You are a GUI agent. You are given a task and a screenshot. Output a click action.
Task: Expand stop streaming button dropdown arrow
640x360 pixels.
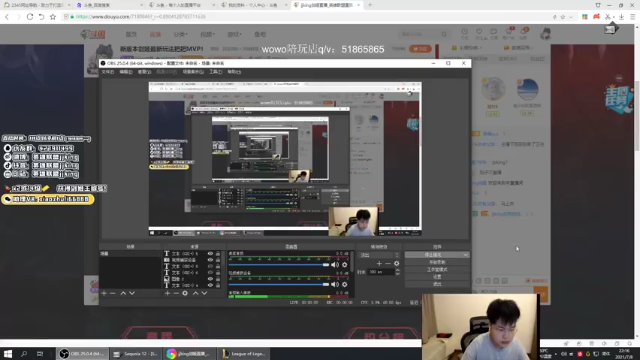(466, 255)
